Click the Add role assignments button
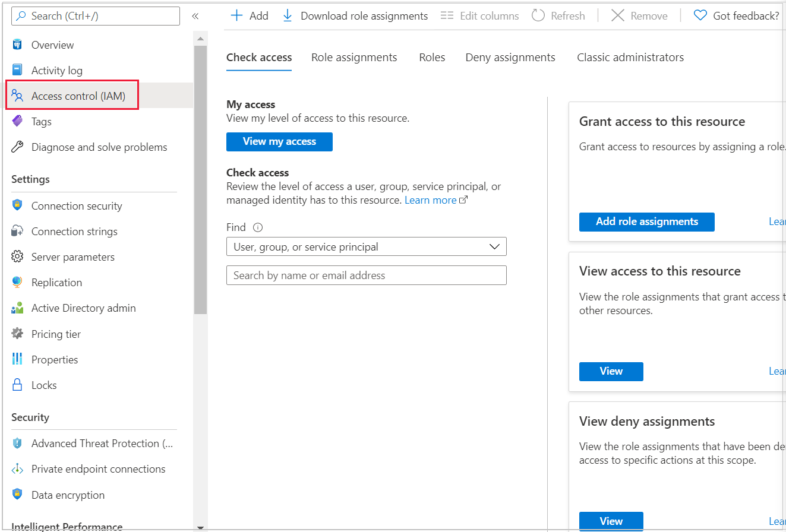This screenshot has width=786, height=532. tap(646, 222)
